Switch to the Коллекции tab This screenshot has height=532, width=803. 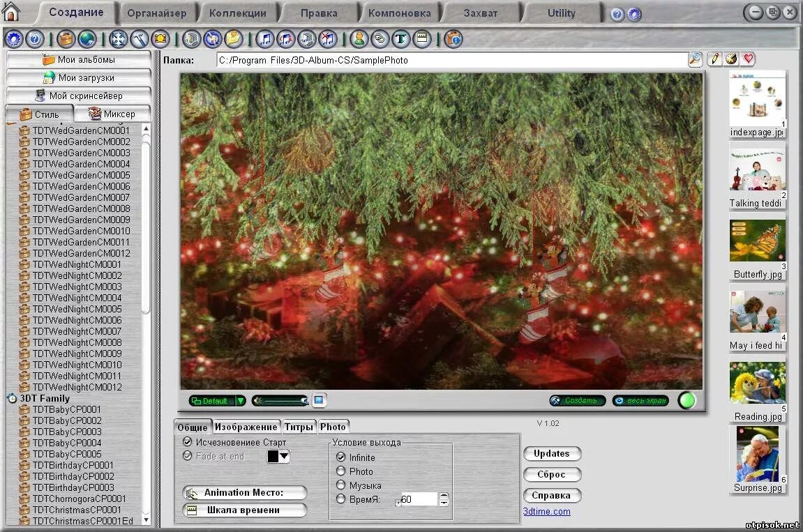tap(238, 13)
